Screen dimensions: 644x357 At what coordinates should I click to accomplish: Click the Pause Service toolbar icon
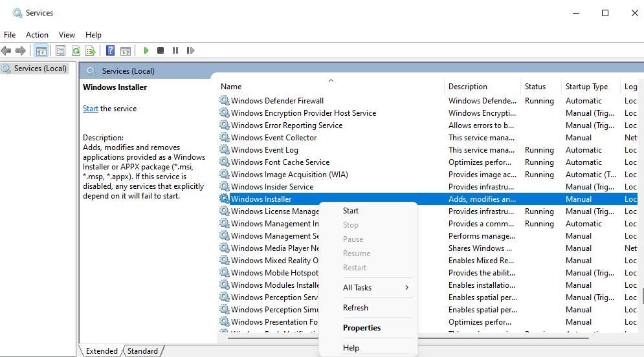point(175,50)
